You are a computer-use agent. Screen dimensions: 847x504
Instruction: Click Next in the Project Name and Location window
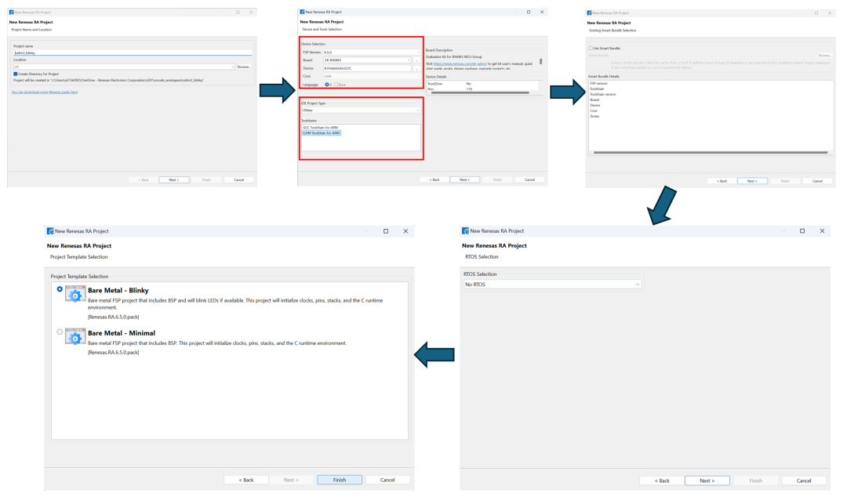[x=174, y=179]
